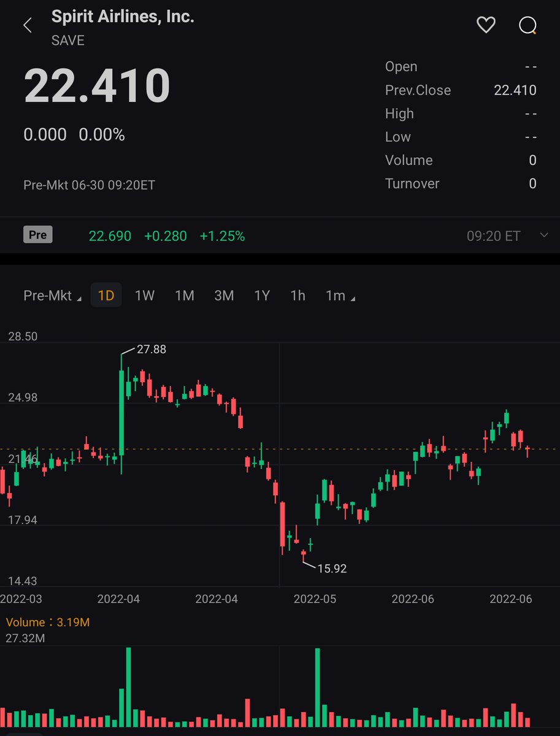Go back using the left arrow icon
This screenshot has width=560, height=736.
coord(27,26)
